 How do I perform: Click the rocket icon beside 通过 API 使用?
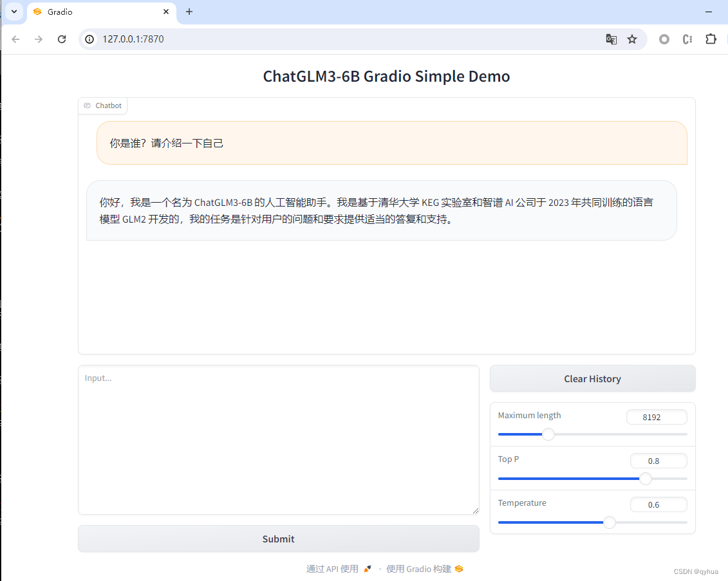(x=367, y=569)
